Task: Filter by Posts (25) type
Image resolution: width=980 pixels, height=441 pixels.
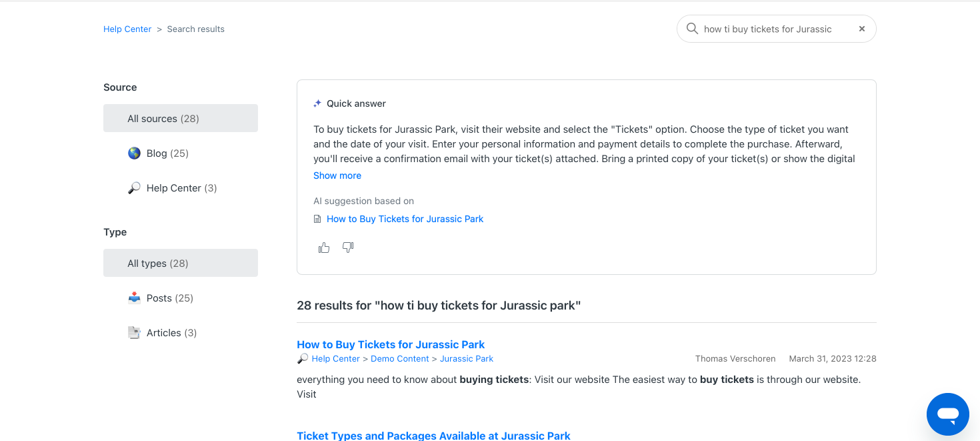Action: tap(181, 298)
